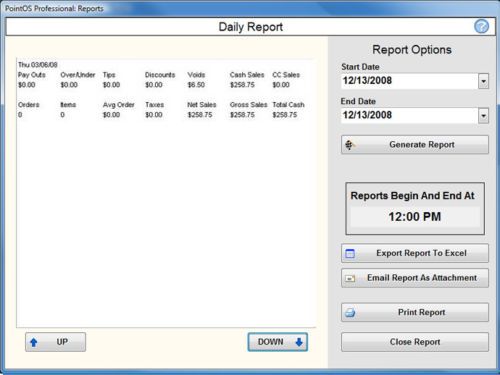Expand the End Date dropdown arrow
This screenshot has height=375, width=500.
(x=483, y=116)
